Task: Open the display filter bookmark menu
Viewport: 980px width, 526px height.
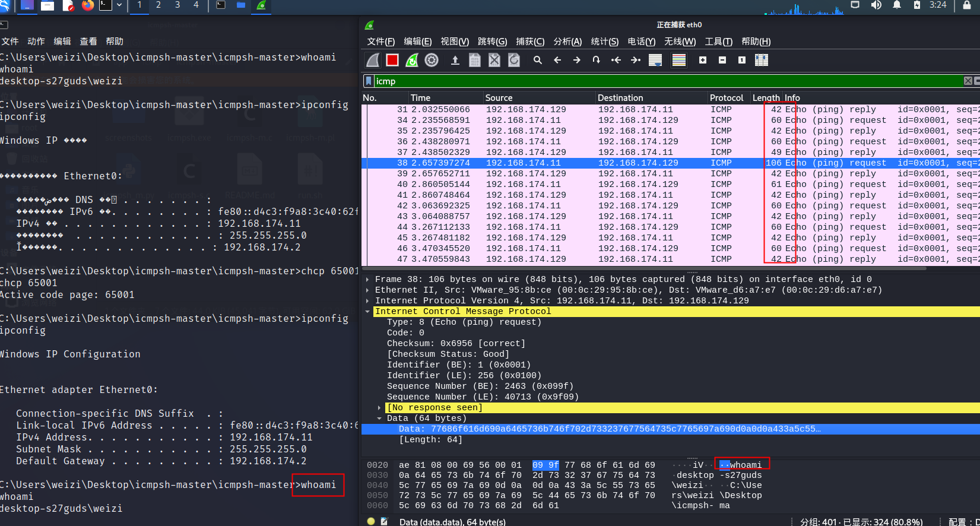Action: tap(369, 81)
